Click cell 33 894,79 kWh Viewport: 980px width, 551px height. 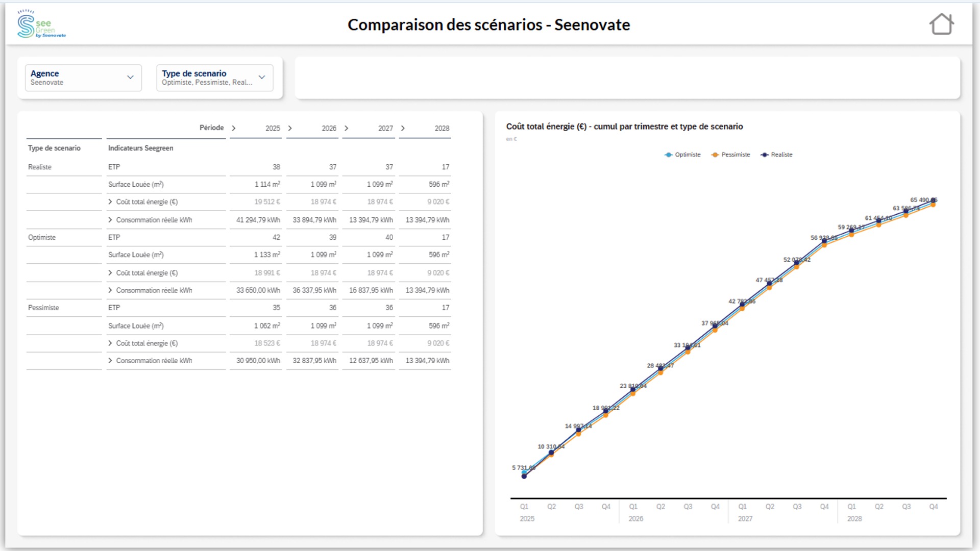(x=314, y=220)
